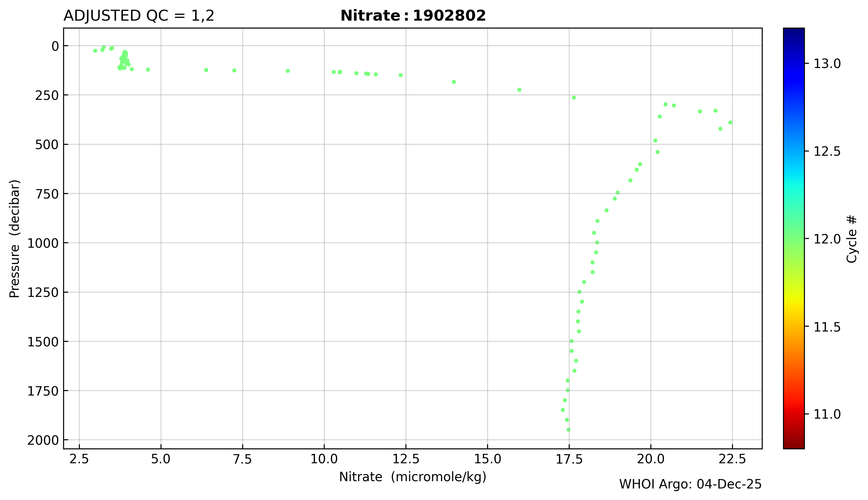Click the colorbar at the 11.0 red level
Viewport: 868px width, 500px height.
tap(794, 414)
